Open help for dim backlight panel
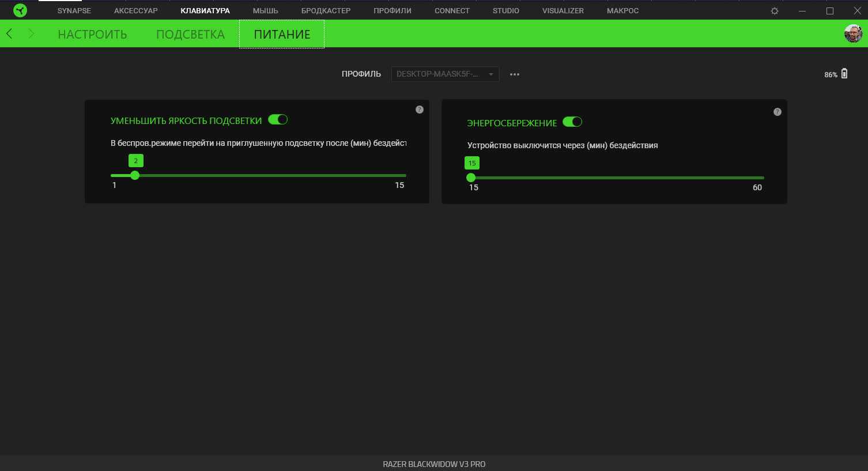This screenshot has width=868, height=471. click(420, 110)
